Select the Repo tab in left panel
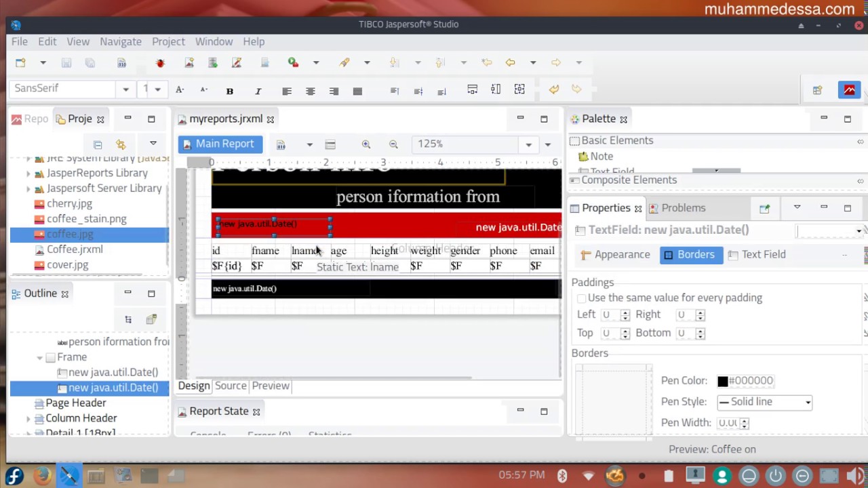Image resolution: width=868 pixels, height=488 pixels. click(x=30, y=119)
